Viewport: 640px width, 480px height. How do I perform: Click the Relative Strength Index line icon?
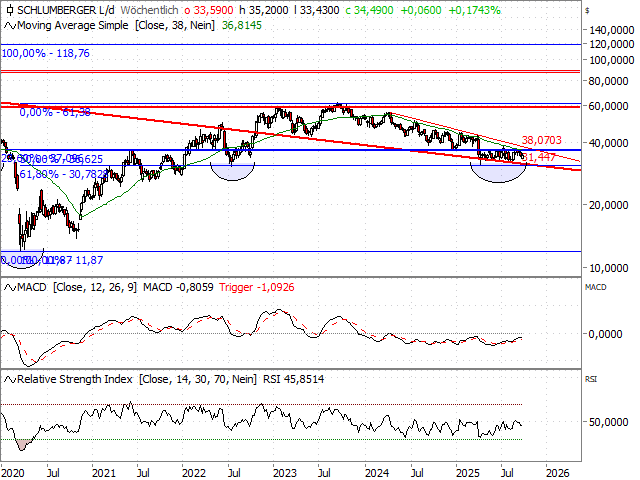[10, 380]
